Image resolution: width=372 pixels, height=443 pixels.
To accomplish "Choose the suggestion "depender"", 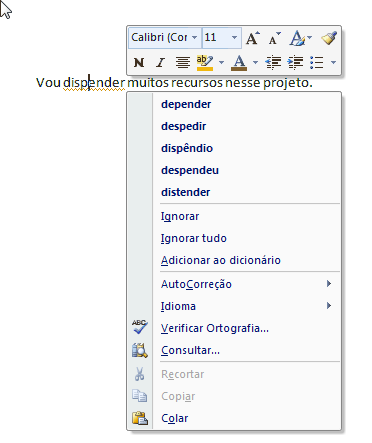I will [186, 104].
